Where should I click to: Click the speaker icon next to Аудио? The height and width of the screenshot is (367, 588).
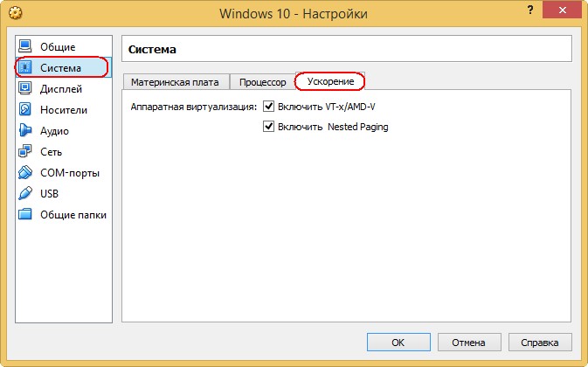(x=25, y=130)
